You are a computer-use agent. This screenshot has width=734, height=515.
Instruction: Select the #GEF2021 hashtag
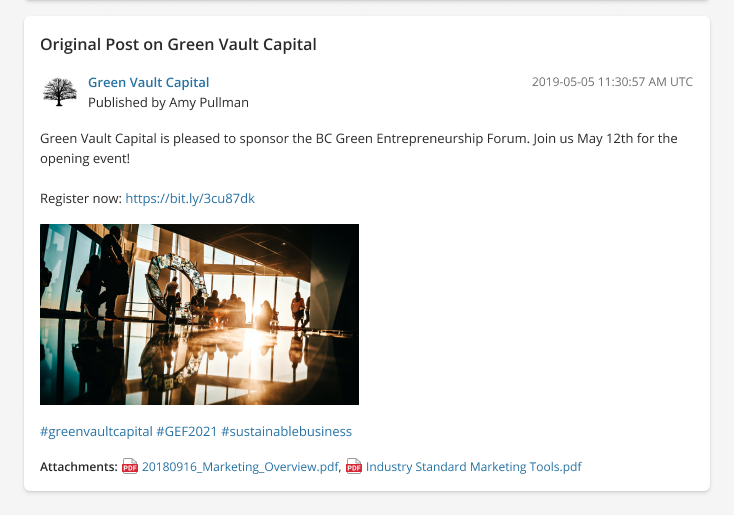tap(187, 431)
